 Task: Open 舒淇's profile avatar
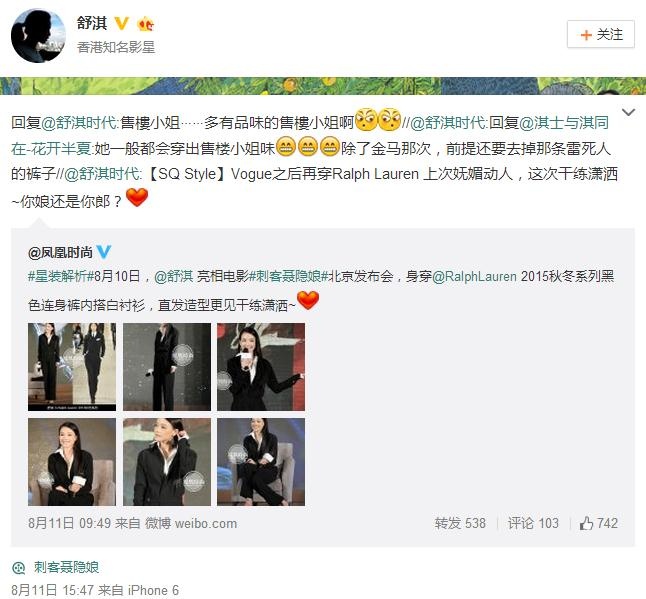click(38, 35)
